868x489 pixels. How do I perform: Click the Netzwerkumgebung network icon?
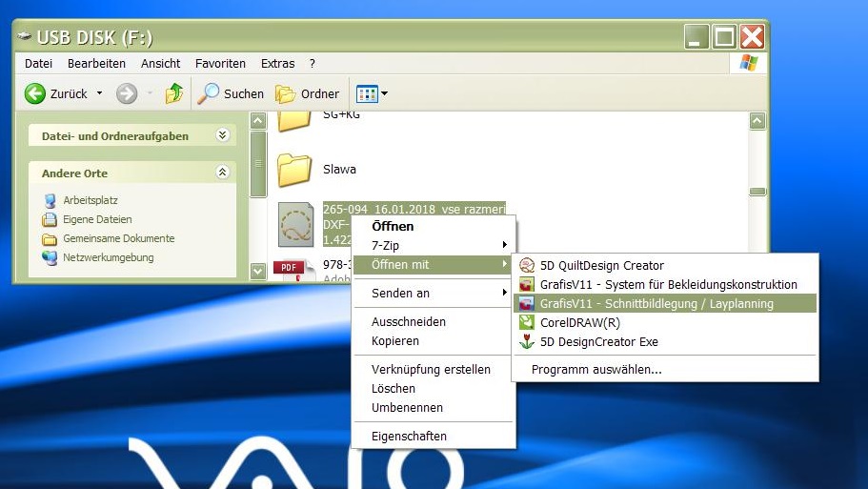50,258
